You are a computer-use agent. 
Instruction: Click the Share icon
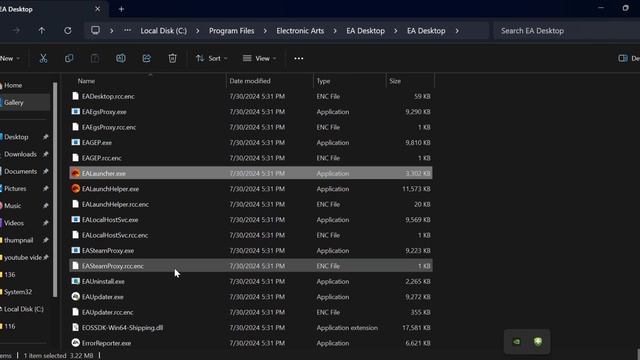(x=147, y=58)
